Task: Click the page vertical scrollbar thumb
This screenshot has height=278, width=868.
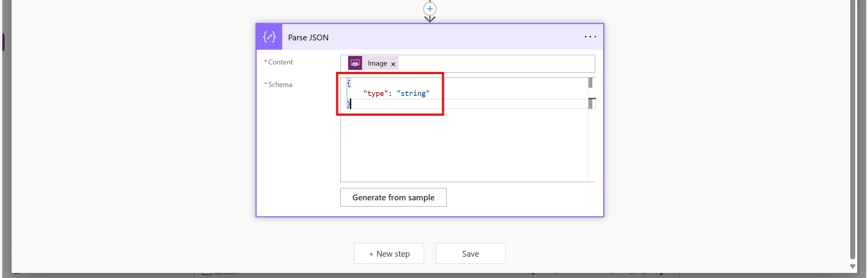Action: [x=852, y=128]
